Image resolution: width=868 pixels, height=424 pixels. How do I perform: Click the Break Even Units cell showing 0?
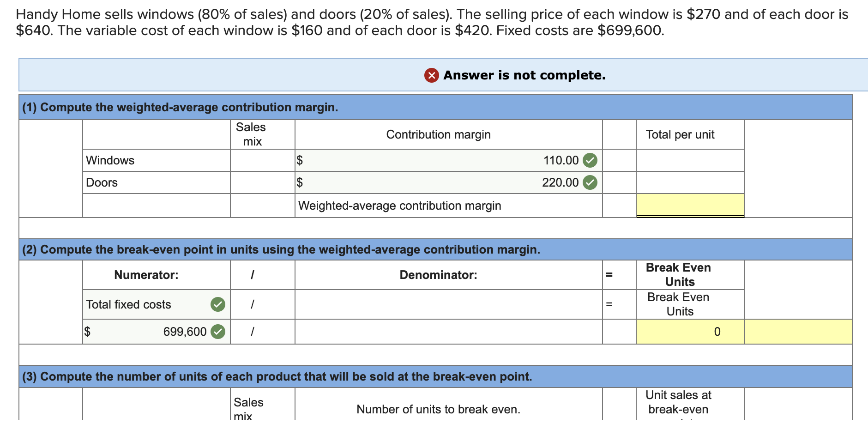pos(689,331)
